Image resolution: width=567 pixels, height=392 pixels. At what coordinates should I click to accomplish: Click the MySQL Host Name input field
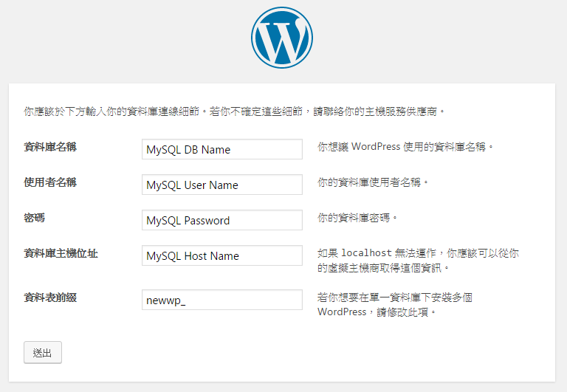[x=222, y=255]
